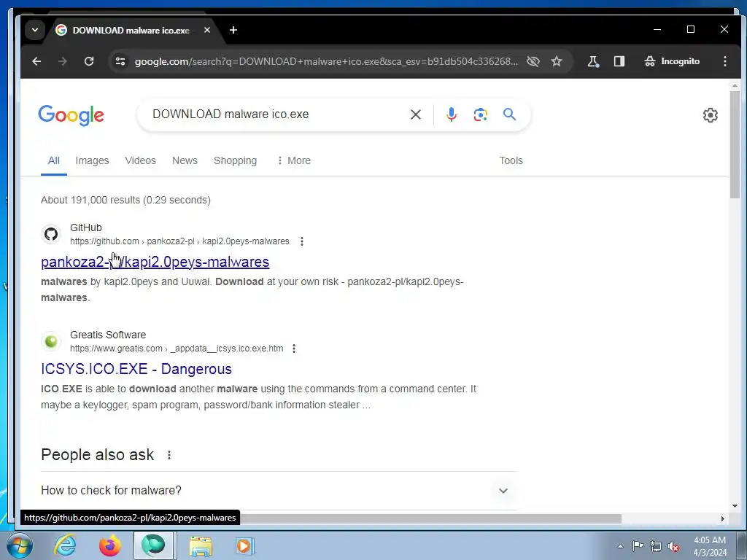Open the Windows Start menu

[x=19, y=545]
